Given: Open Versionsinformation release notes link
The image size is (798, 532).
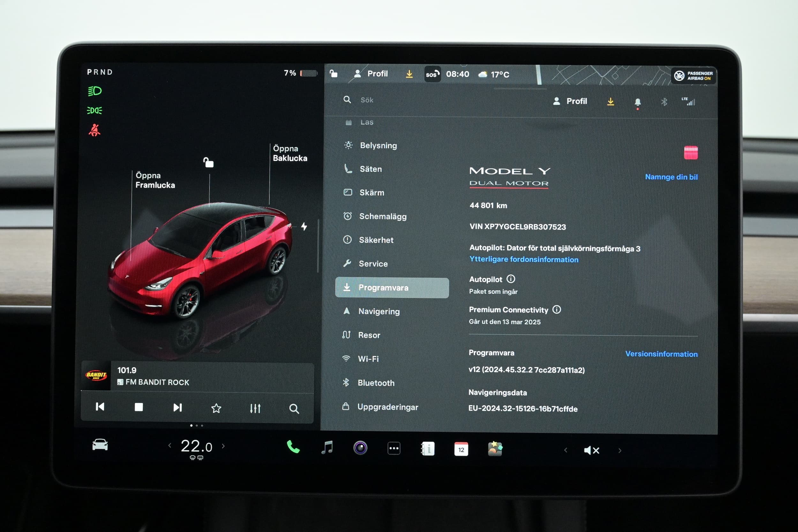Looking at the screenshot, I should (661, 354).
